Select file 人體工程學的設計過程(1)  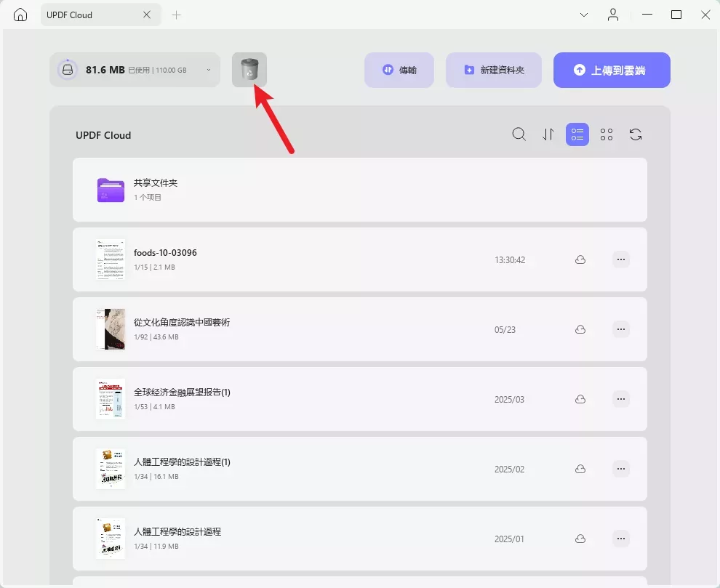point(182,462)
